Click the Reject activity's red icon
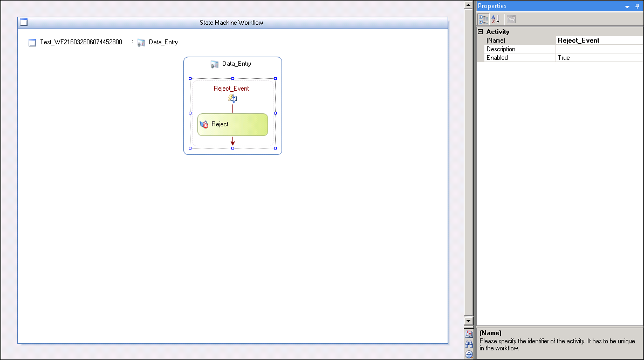 coord(204,125)
